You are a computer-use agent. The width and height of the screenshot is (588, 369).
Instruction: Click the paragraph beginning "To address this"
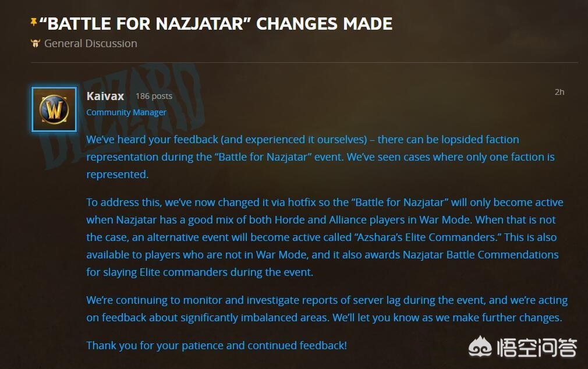coord(325,237)
